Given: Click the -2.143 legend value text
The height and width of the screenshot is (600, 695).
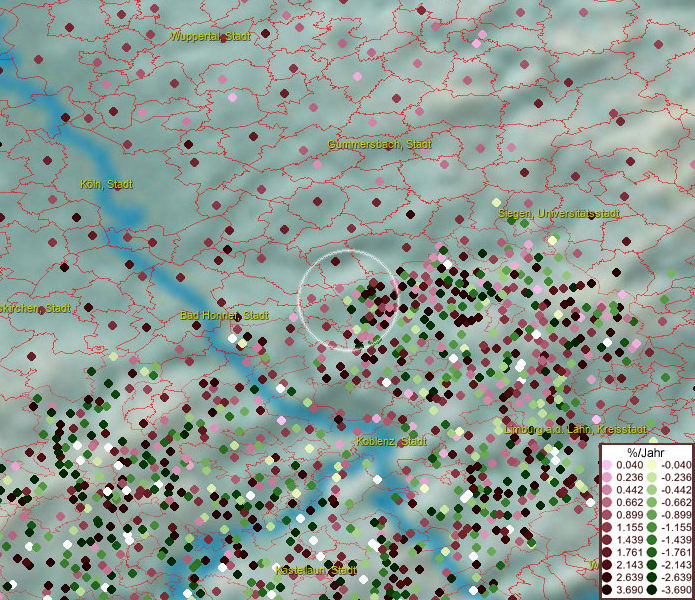Looking at the screenshot, I should 676,565.
